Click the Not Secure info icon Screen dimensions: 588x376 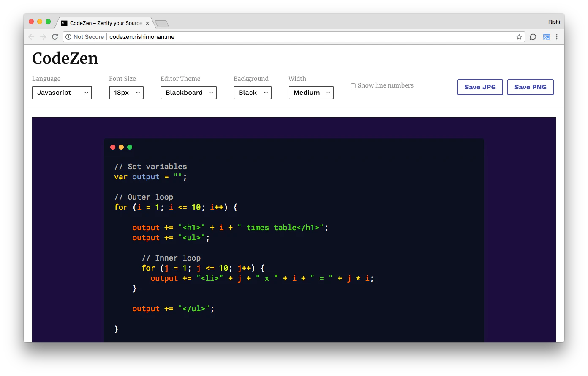coord(68,37)
